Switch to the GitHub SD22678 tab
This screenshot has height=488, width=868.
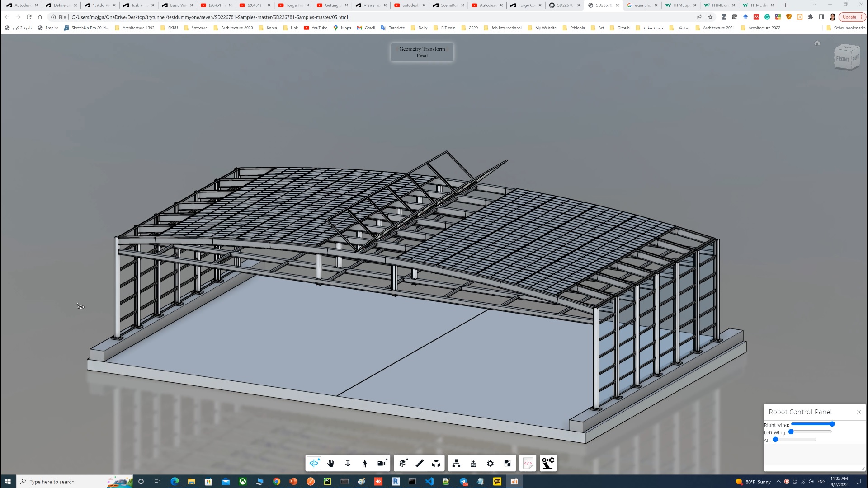pyautogui.click(x=565, y=5)
